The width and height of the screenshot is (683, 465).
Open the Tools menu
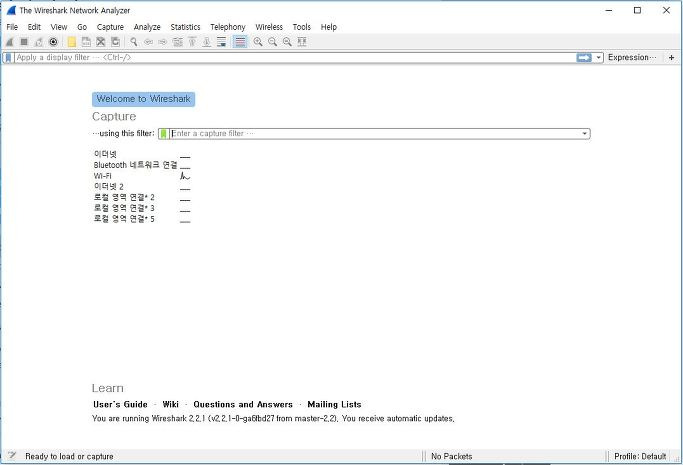pyautogui.click(x=301, y=27)
